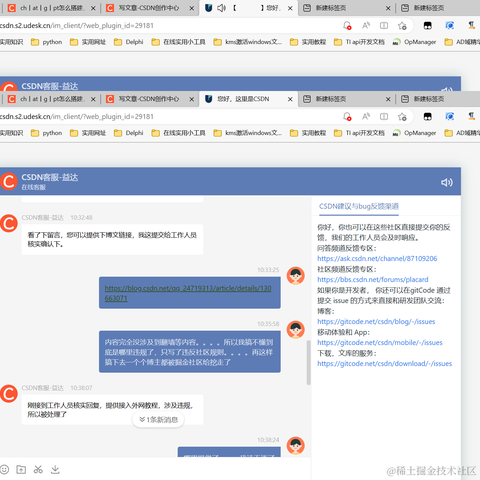Click orange extension icon in lower window toolbar

click(471, 117)
